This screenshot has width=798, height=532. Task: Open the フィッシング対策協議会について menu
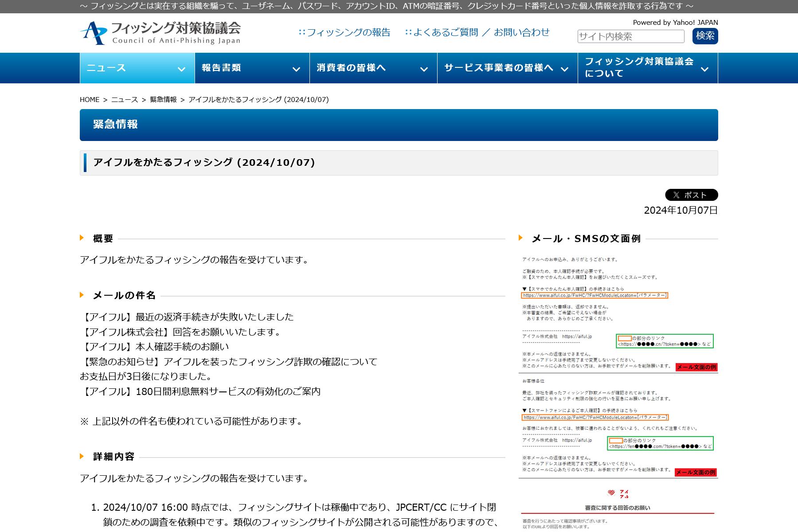(x=648, y=68)
